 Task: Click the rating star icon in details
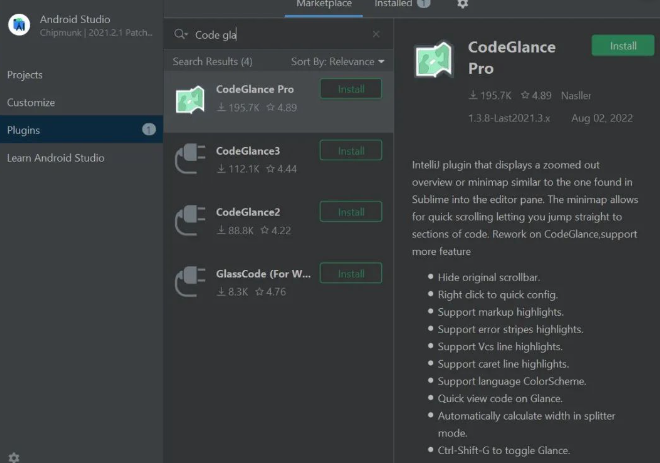point(525,95)
